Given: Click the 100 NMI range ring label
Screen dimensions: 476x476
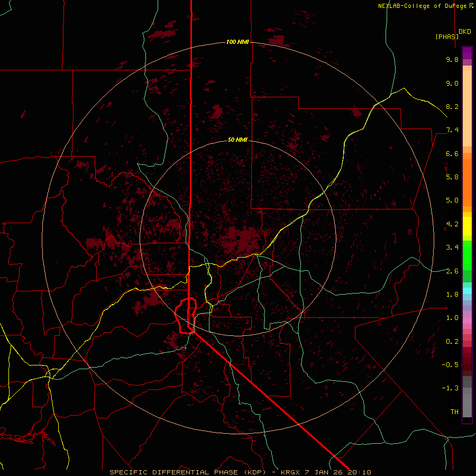Looking at the screenshot, I should tap(237, 42).
